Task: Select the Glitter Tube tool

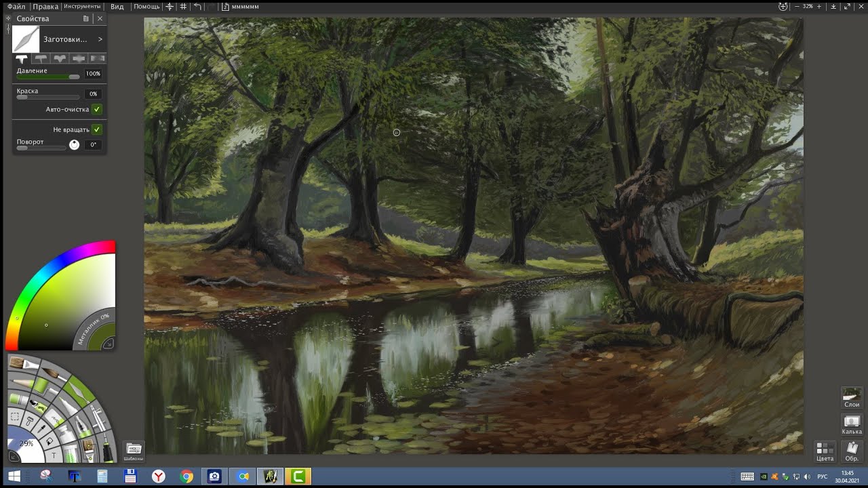Action: pyautogui.click(x=70, y=455)
